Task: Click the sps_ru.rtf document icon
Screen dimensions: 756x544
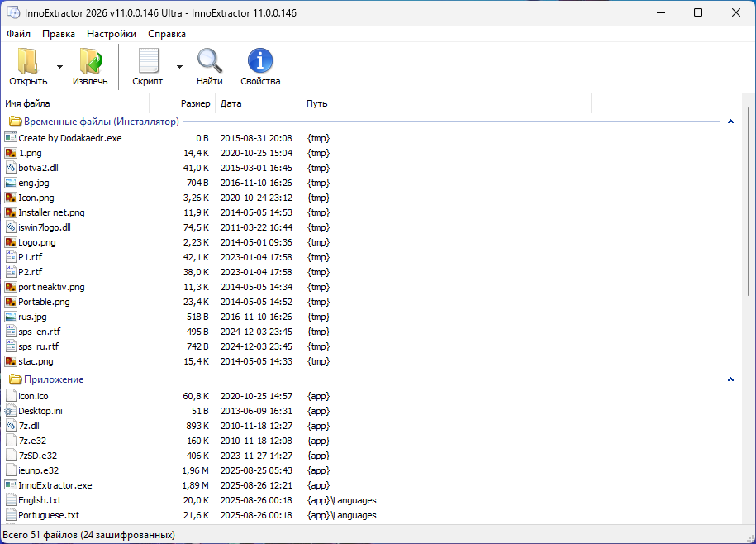Action: 11,346
